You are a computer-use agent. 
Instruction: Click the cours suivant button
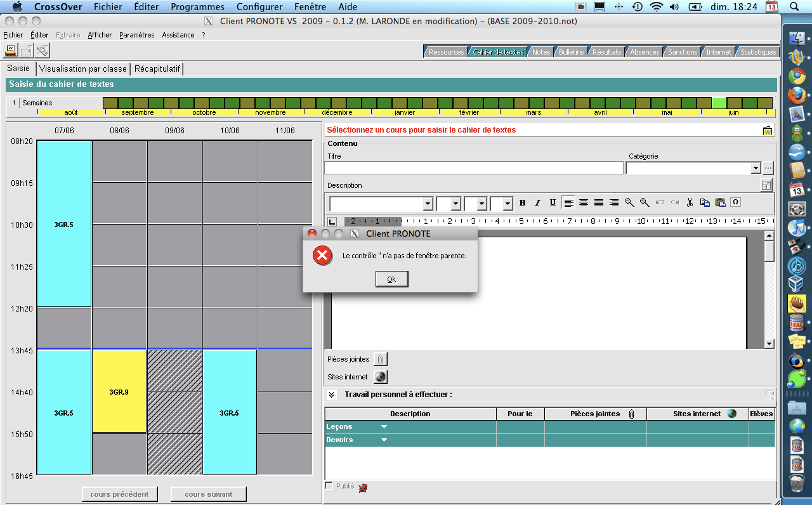[x=209, y=494]
